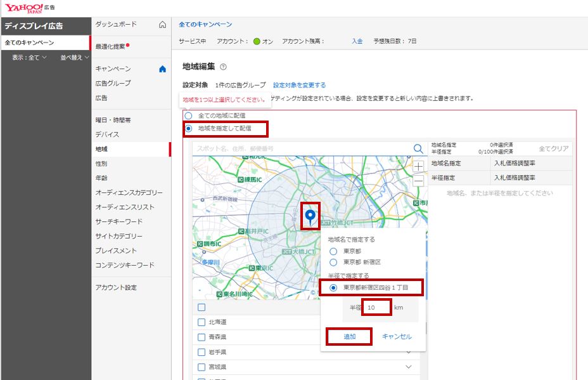Zoom in the map with plus button

(418, 166)
